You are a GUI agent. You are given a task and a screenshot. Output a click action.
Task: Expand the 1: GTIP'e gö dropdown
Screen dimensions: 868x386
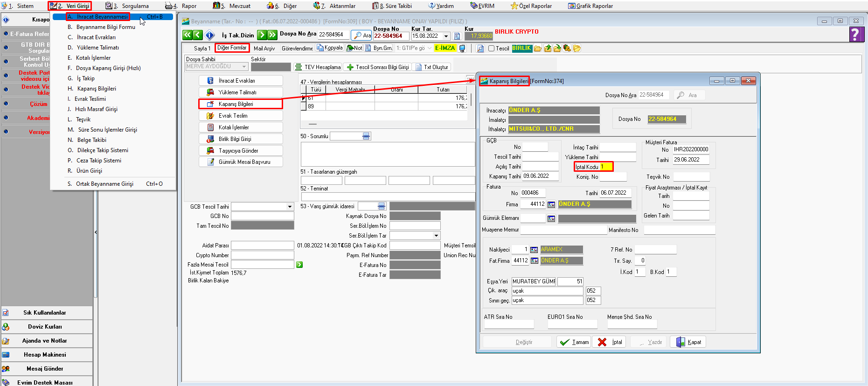pyautogui.click(x=430, y=48)
